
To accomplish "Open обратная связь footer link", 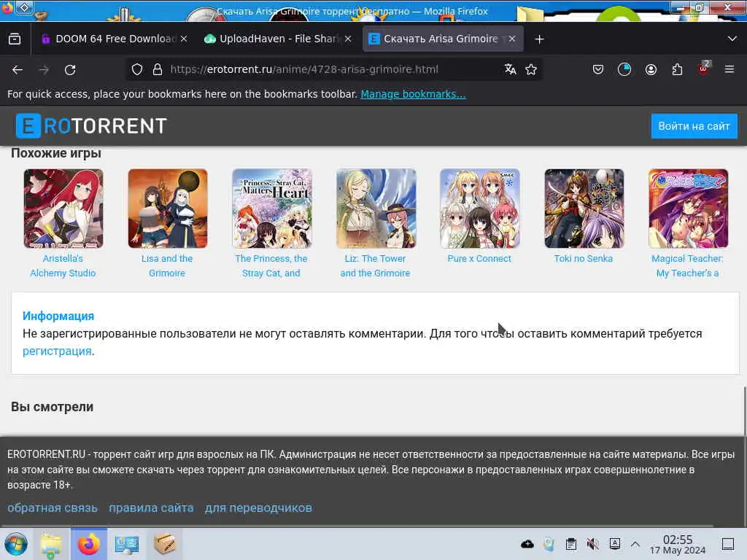I will [x=53, y=508].
